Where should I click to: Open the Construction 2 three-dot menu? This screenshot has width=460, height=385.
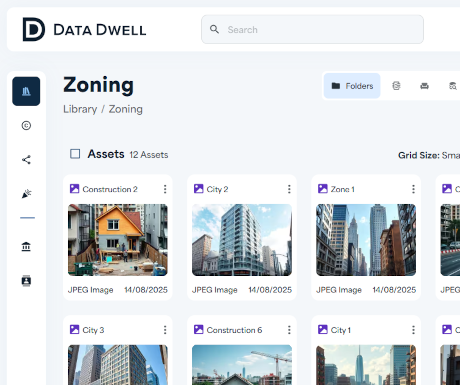point(165,189)
